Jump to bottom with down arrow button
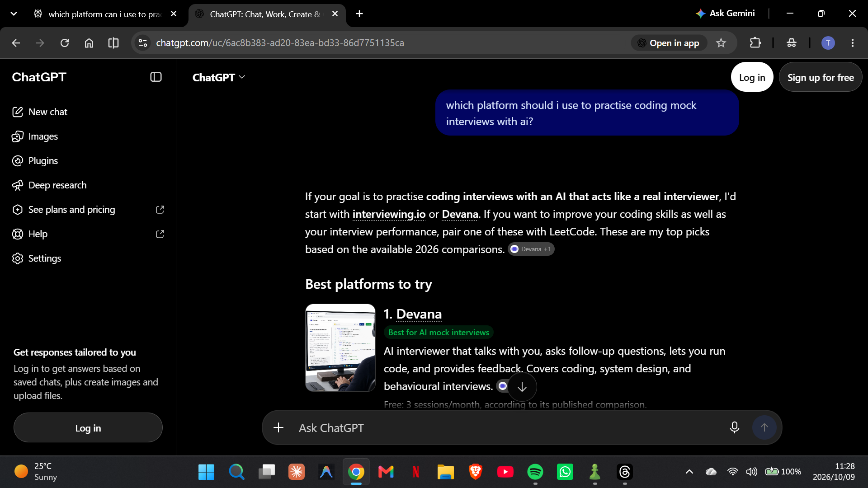Screen dimensions: 868x488 point(522,387)
